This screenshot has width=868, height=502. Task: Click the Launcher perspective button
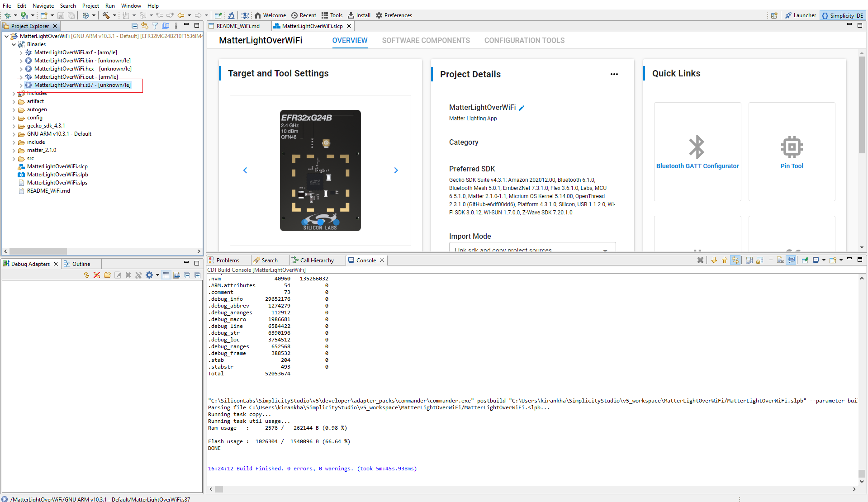point(801,15)
